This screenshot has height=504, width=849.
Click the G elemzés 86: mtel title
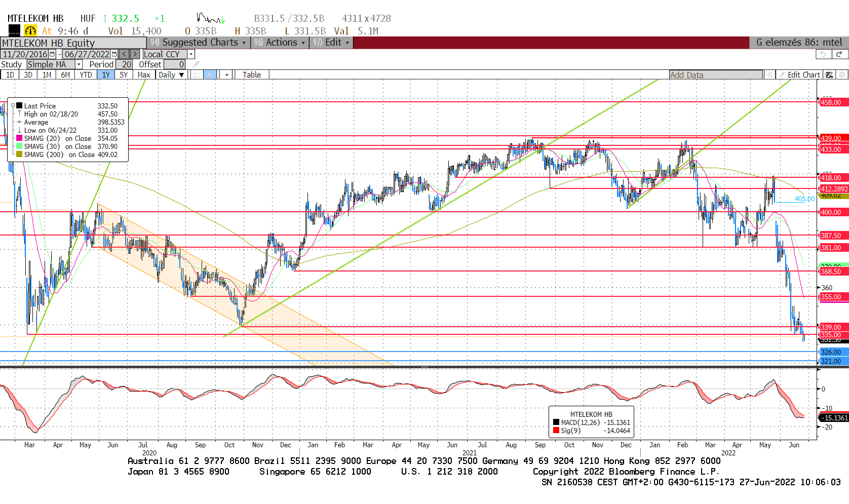[799, 43]
